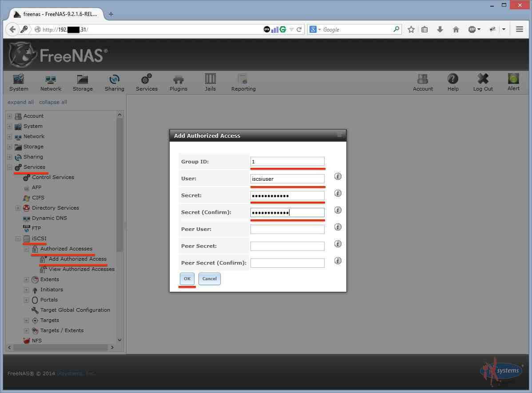The image size is (532, 393).
Task: Open a new browser tab
Action: pyautogui.click(x=111, y=14)
